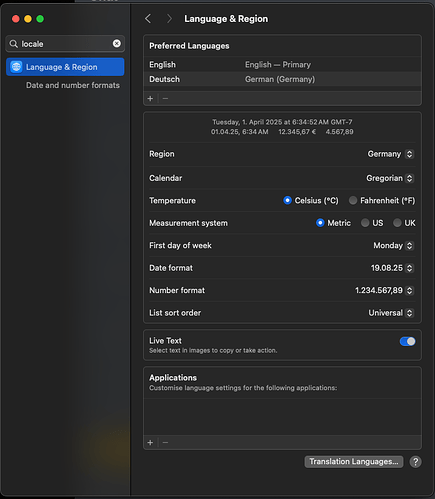435x499 pixels.
Task: Click the locale search field
Action: (65, 44)
